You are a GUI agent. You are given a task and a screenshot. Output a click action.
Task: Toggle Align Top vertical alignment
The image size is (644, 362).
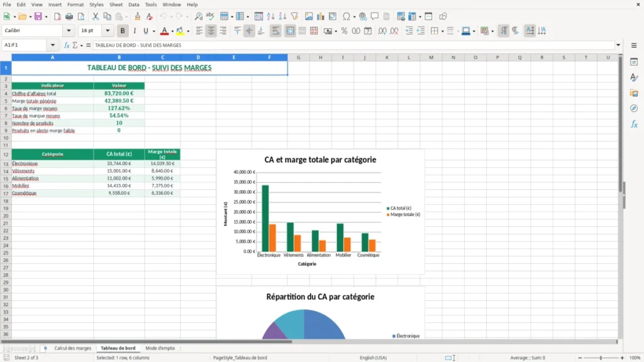(x=237, y=31)
